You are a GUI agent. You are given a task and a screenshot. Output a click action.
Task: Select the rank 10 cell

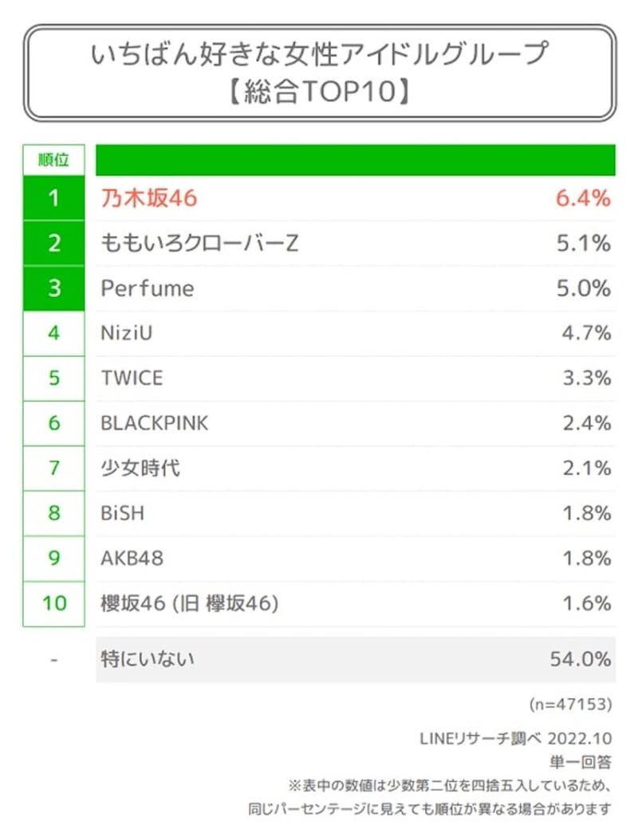[53, 603]
